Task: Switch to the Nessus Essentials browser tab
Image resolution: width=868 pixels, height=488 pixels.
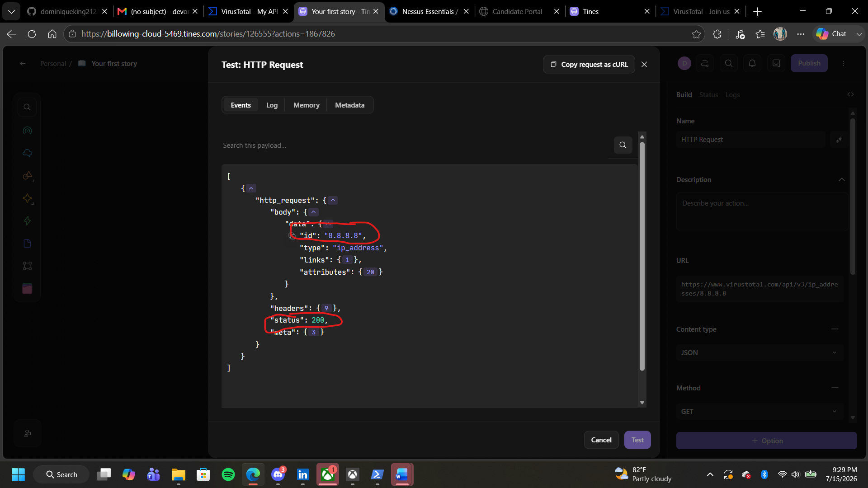Action: point(429,11)
